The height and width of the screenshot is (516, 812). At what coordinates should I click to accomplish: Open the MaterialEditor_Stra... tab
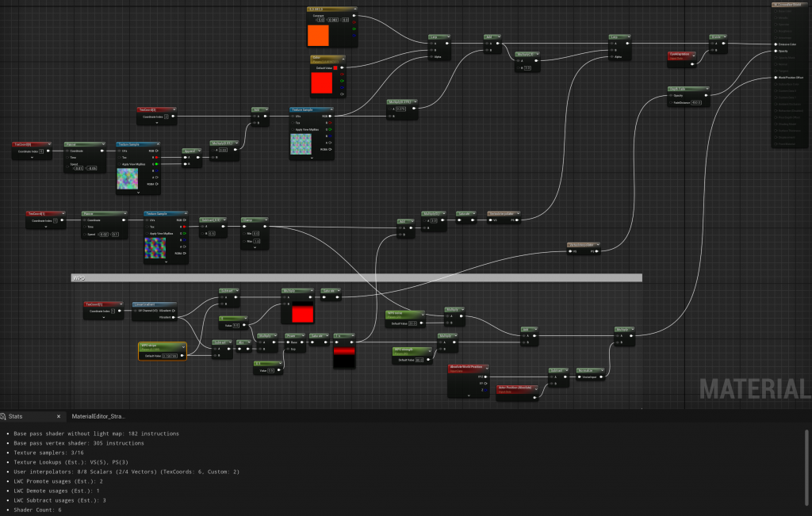98,416
